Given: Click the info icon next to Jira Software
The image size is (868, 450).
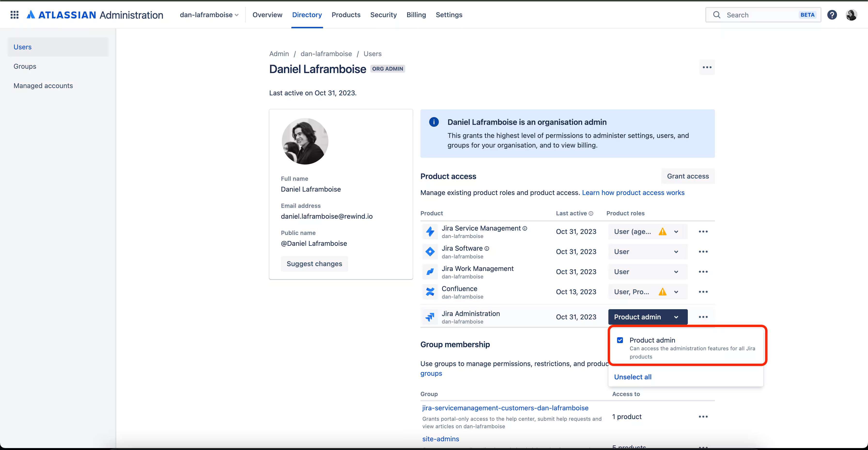Looking at the screenshot, I should (x=487, y=248).
